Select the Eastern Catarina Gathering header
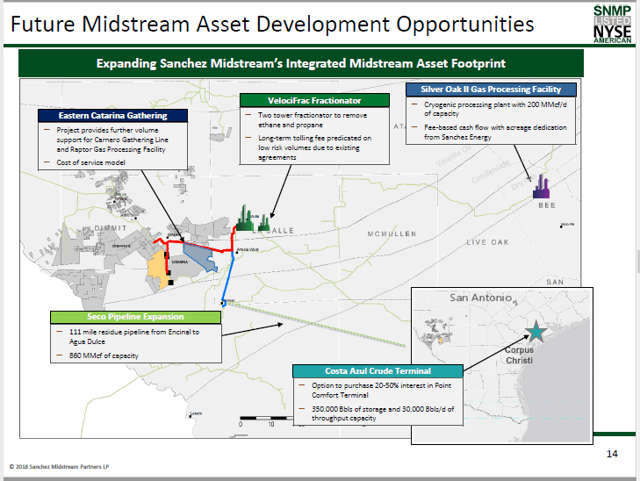 tap(113, 116)
